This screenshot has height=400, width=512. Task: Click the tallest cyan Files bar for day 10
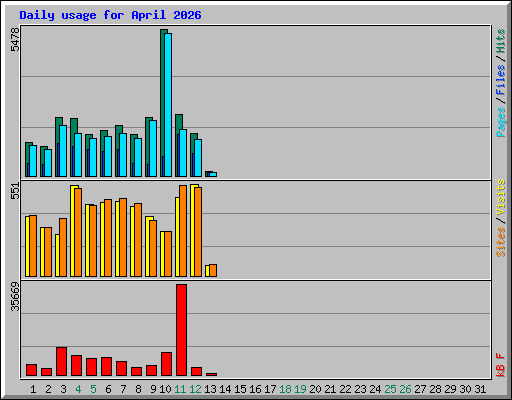168,105
